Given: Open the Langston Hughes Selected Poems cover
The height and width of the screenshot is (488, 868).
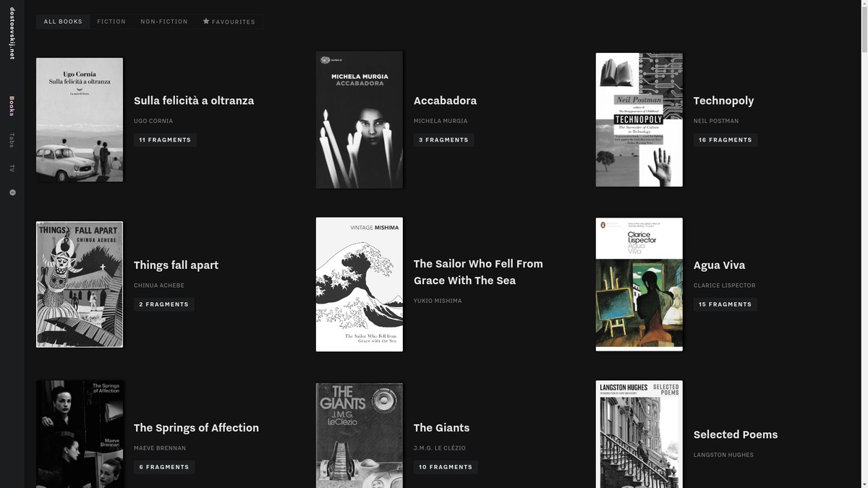Looking at the screenshot, I should 639,434.
